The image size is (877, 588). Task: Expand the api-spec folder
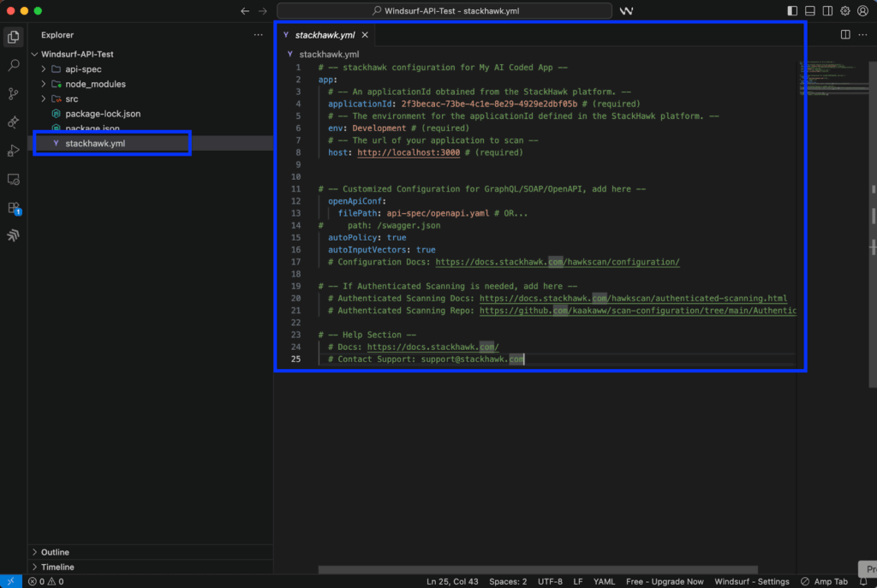coord(83,69)
